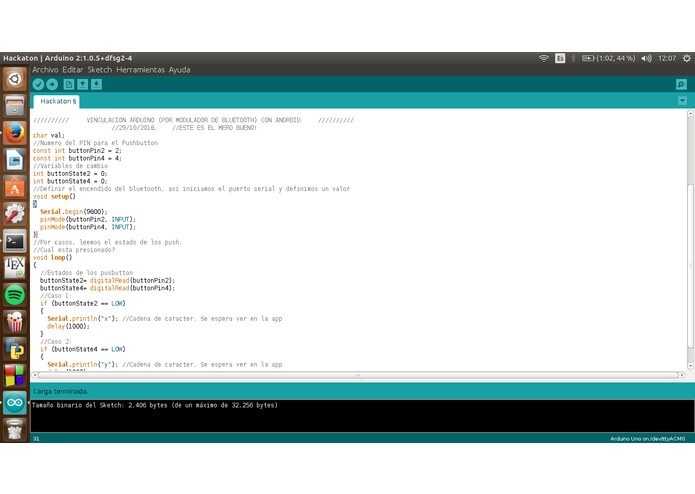Open the Python IDE dock icon
Screen dimensions: 695x494
click(15, 349)
